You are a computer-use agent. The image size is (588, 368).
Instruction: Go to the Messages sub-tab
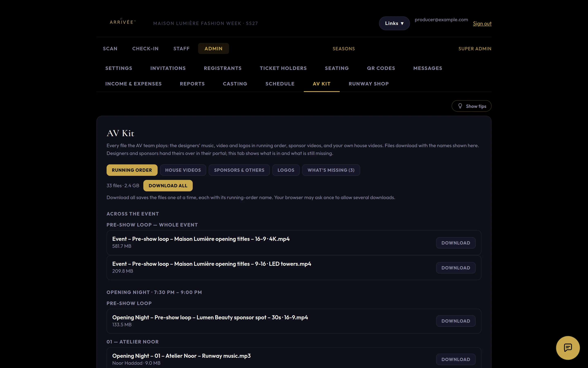(x=428, y=68)
